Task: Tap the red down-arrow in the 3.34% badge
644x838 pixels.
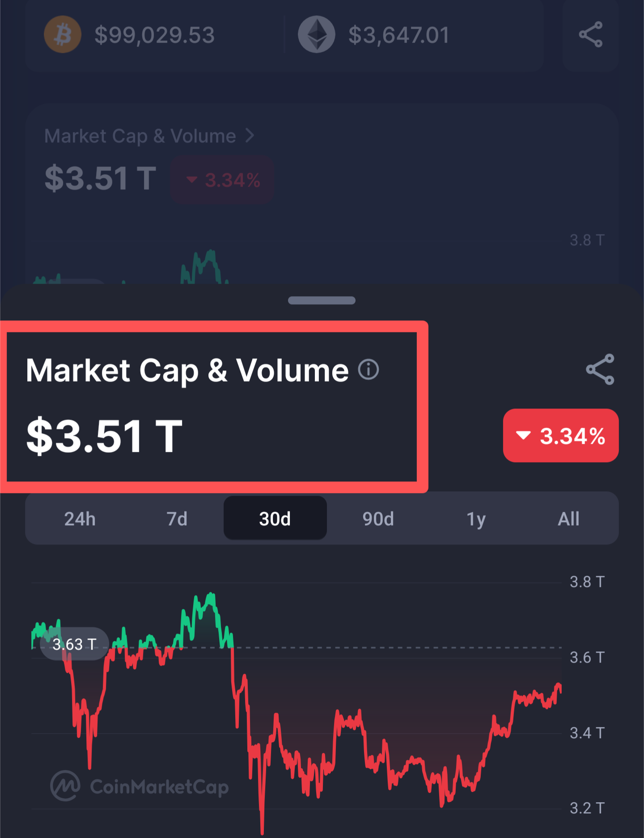Action: (523, 435)
